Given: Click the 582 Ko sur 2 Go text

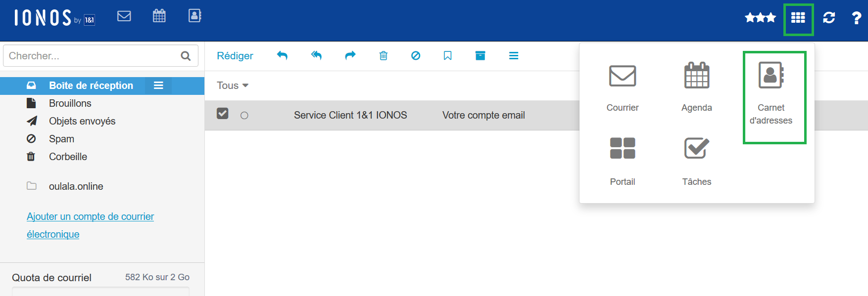Looking at the screenshot, I should (157, 277).
